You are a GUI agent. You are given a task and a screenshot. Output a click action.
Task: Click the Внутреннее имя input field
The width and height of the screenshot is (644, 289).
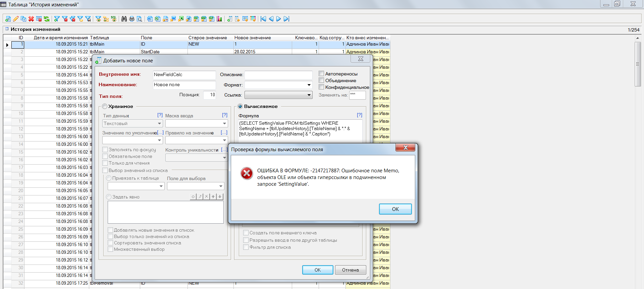[184, 74]
